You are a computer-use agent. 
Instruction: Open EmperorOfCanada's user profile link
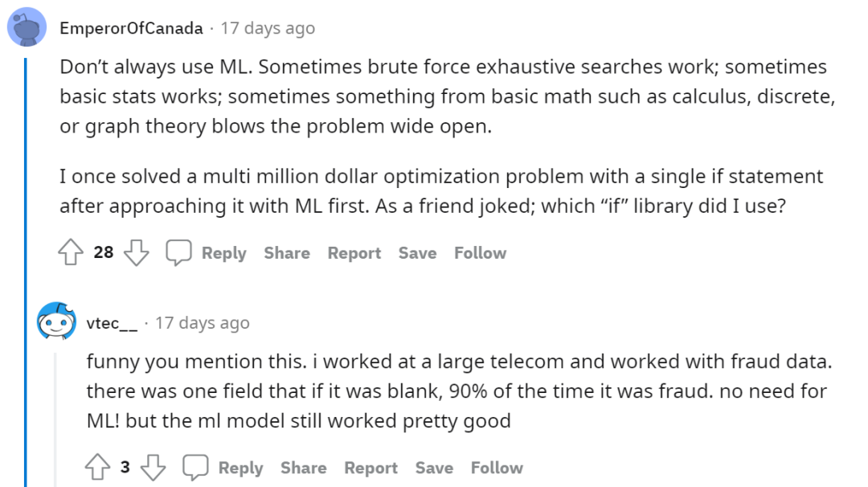tap(131, 28)
